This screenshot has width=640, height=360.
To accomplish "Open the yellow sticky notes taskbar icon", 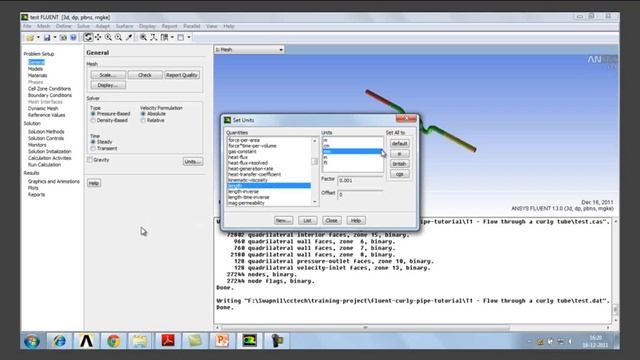I will click(195, 341).
